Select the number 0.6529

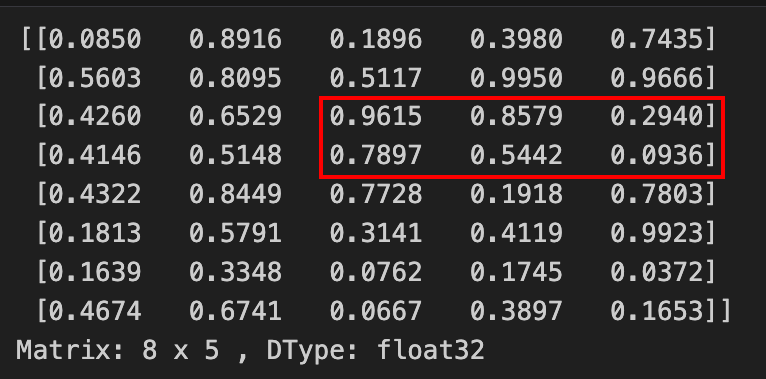tap(235, 117)
